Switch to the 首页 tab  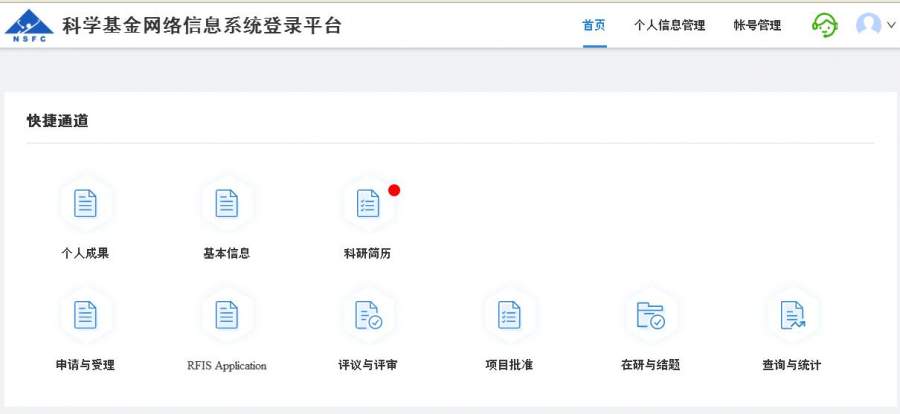tap(594, 26)
